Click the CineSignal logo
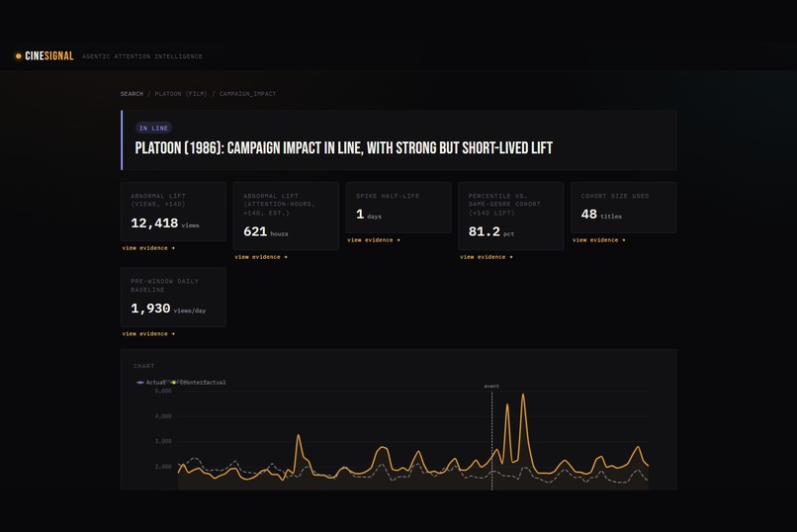Screen dimensions: 797x532 click(x=44, y=56)
